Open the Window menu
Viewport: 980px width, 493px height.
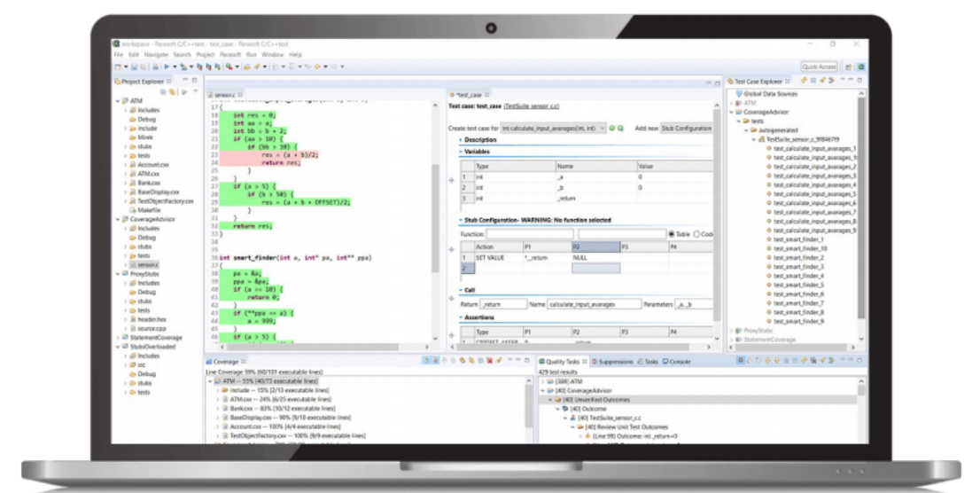tap(273, 55)
